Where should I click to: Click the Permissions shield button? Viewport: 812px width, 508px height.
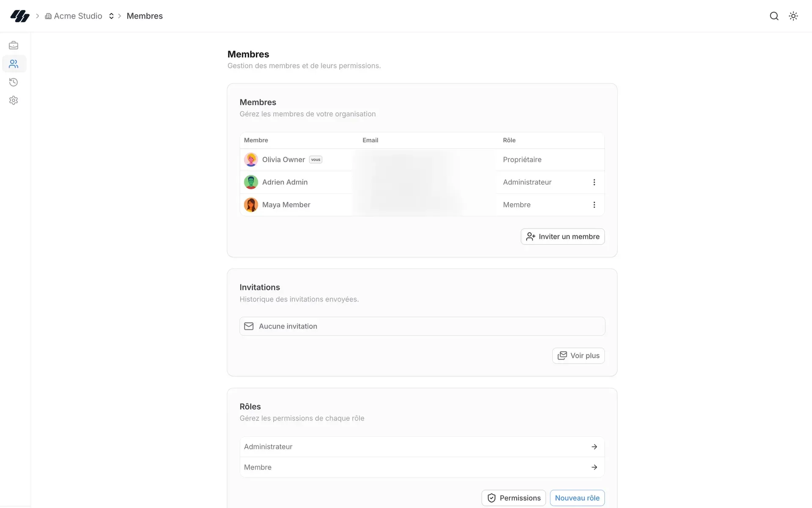(x=513, y=498)
